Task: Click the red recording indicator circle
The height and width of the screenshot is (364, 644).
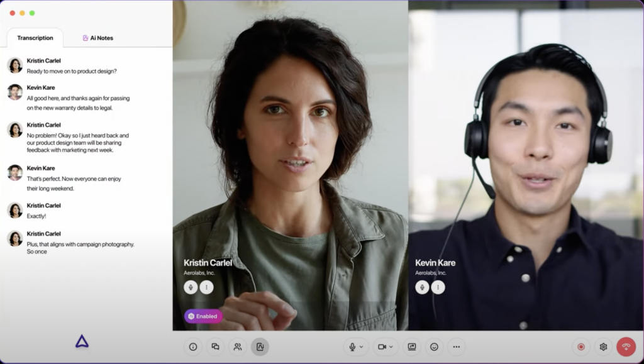Action: (580, 346)
